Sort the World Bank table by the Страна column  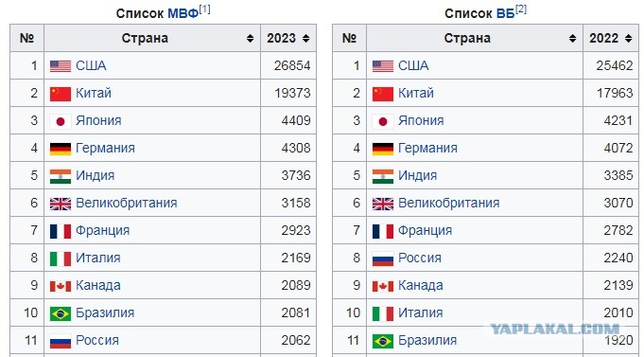point(572,38)
